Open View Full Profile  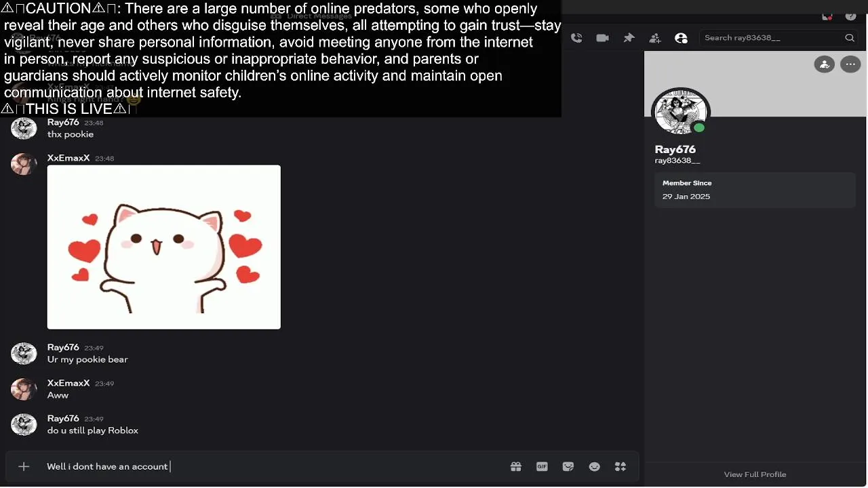755,474
